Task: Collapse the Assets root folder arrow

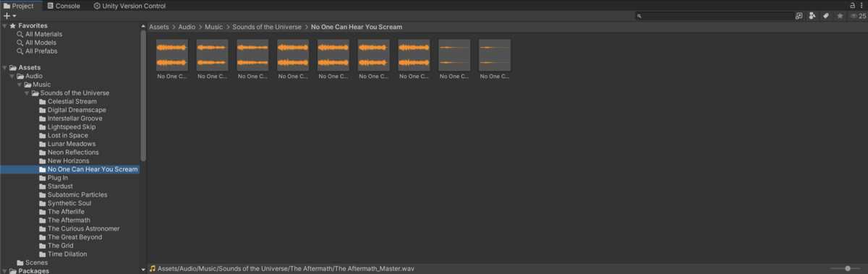Action: coord(4,68)
